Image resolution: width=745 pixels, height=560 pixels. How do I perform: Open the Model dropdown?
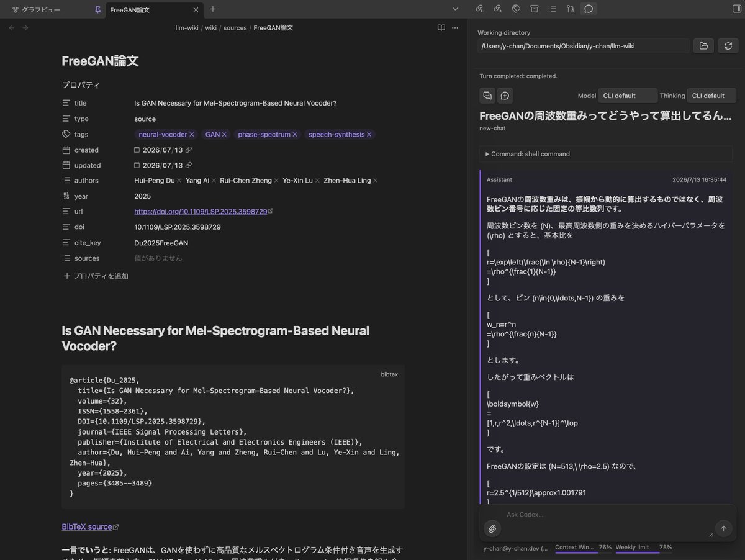click(x=628, y=96)
